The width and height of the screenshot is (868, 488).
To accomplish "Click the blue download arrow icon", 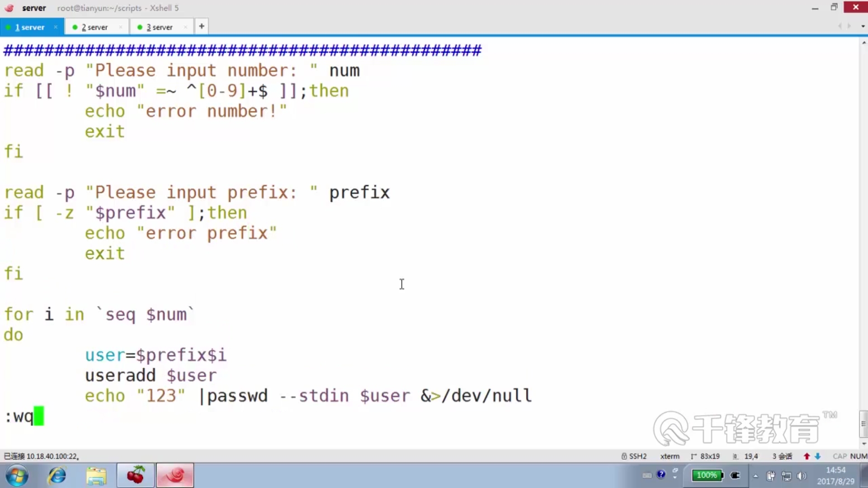I will 817,456.
